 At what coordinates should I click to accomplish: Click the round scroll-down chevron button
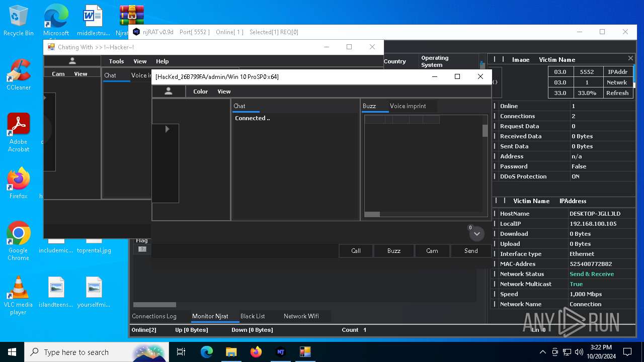point(476,233)
